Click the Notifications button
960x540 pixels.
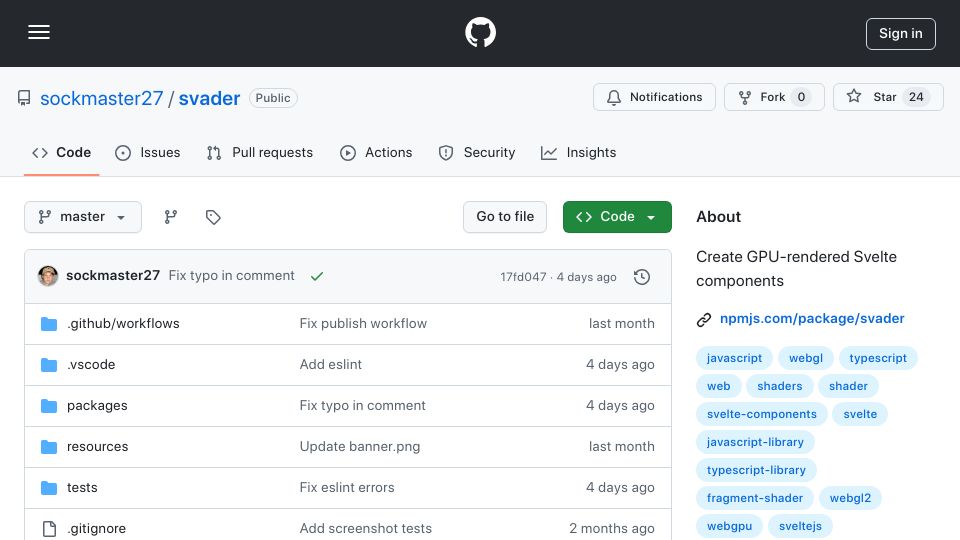[x=654, y=97]
